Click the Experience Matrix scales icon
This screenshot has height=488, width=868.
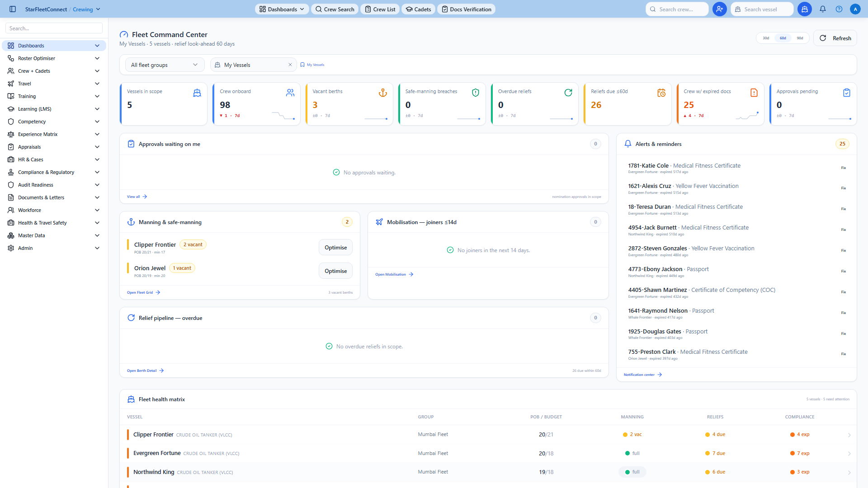coord(11,134)
